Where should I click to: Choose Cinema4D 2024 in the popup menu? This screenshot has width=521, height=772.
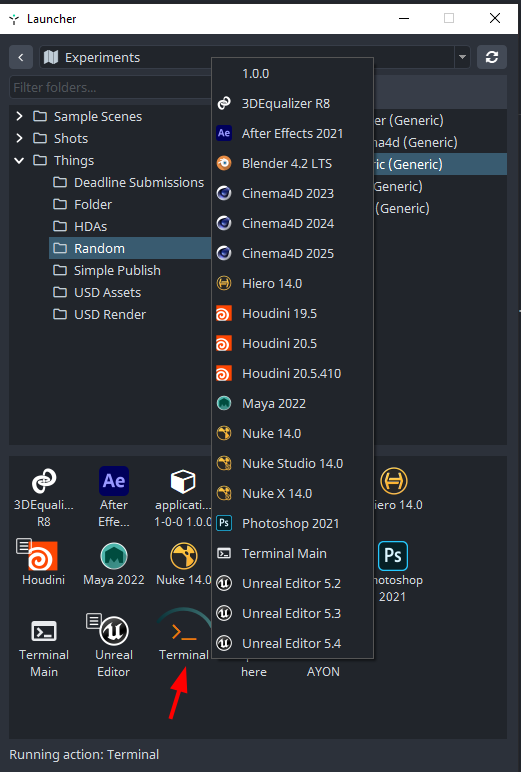pyautogui.click(x=293, y=224)
